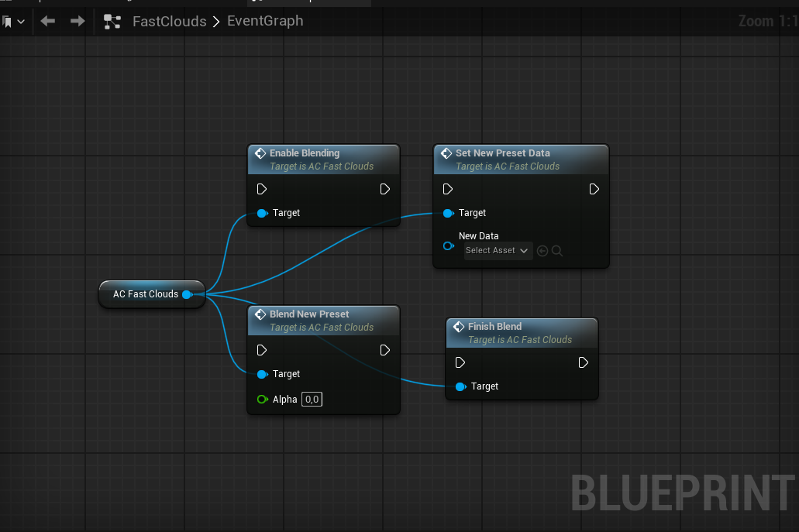Click the Finish Blend function icon
Screen dimensions: 799x532
pyautogui.click(x=459, y=326)
